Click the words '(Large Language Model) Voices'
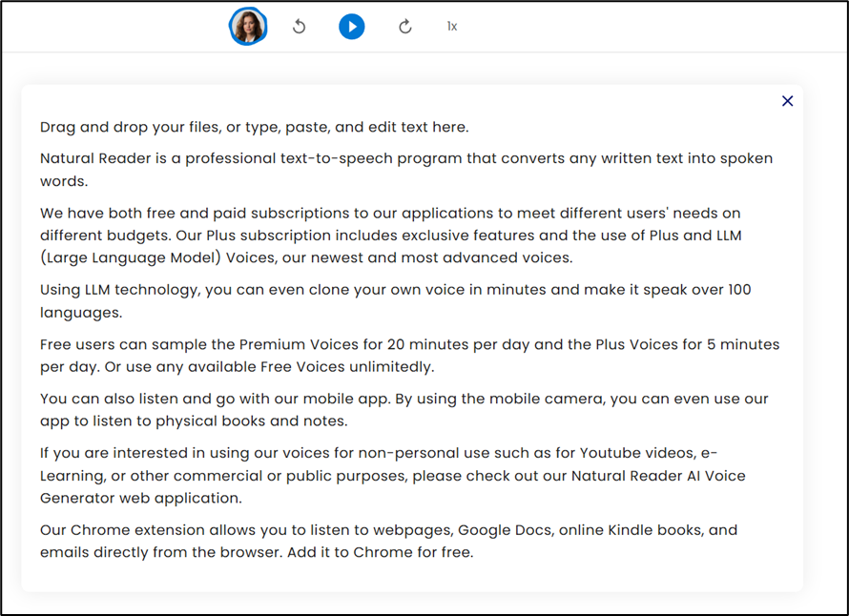The width and height of the screenshot is (849, 616). [x=157, y=257]
